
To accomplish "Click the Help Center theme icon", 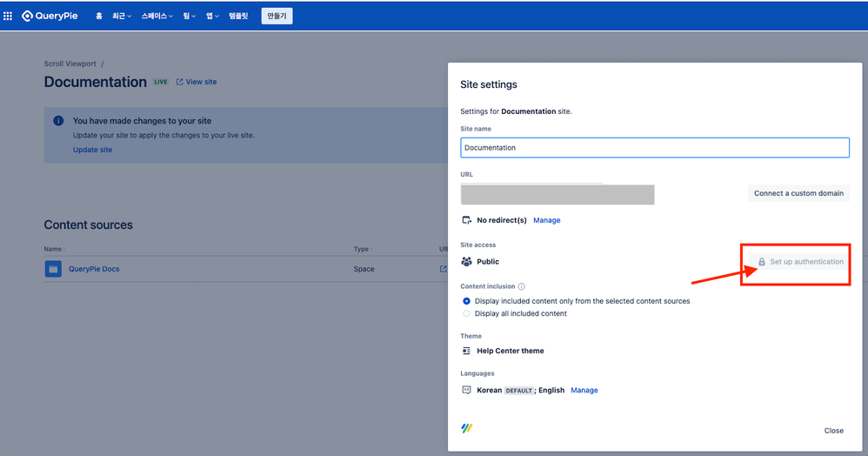I will click(467, 351).
